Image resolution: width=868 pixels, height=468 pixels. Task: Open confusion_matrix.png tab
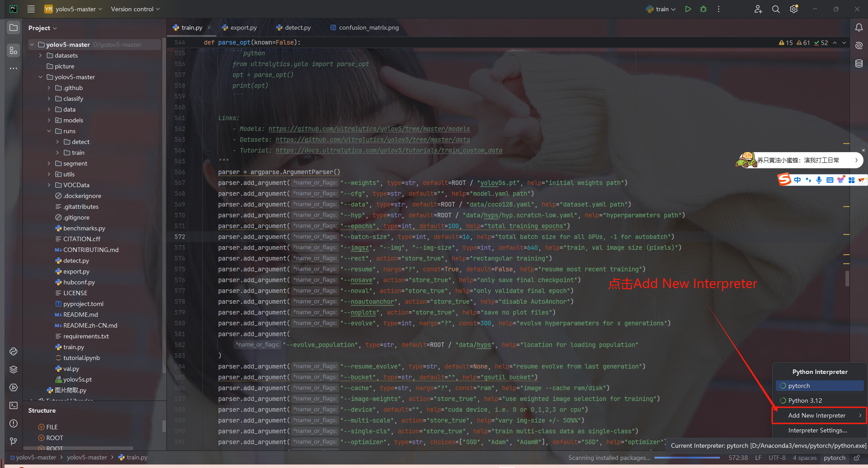point(364,27)
